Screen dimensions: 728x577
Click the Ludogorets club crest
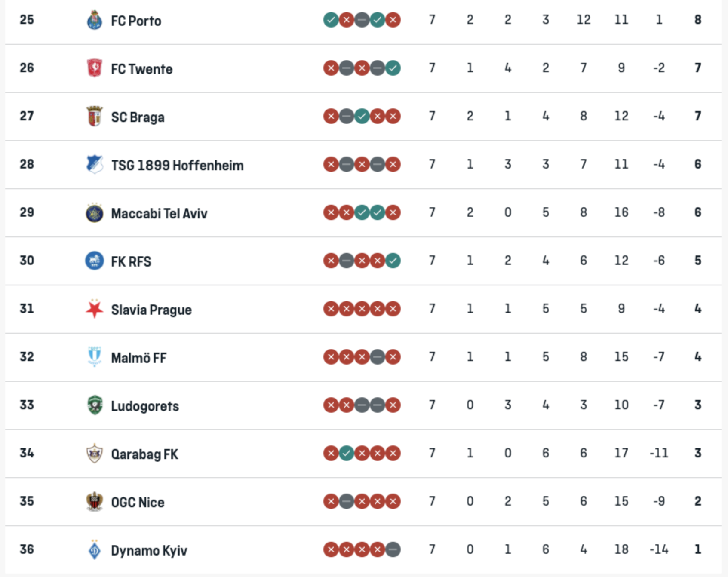coord(94,405)
